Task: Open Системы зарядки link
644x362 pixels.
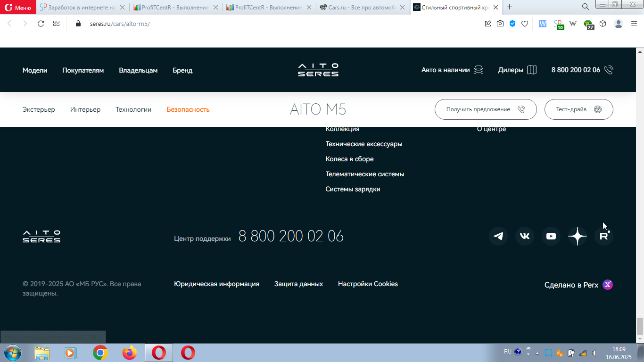Action: pyautogui.click(x=353, y=189)
